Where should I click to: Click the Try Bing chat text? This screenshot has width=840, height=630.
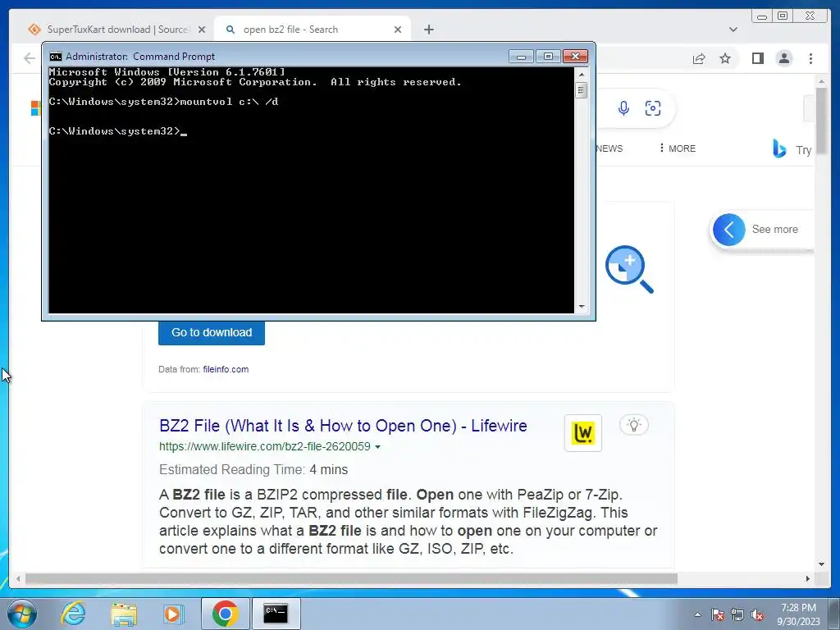coord(803,150)
